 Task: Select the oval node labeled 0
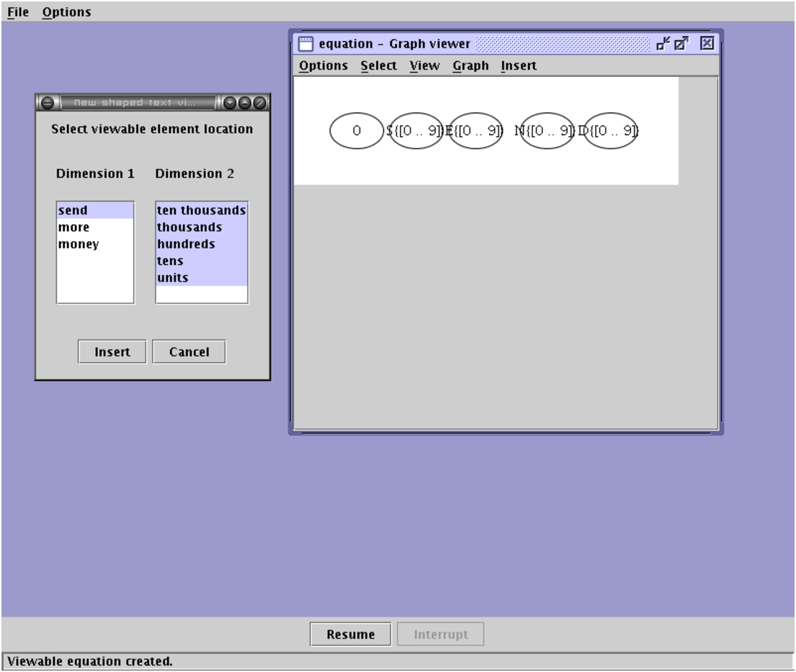tap(357, 131)
